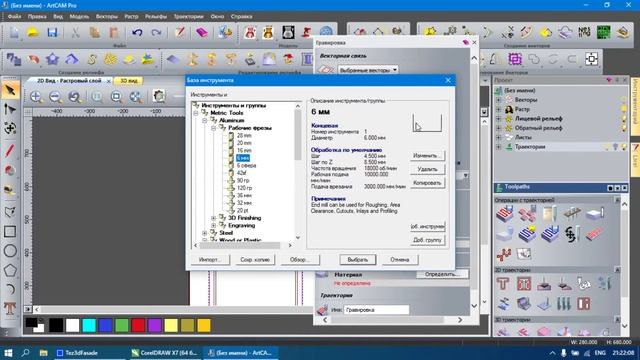Pick the red color swatch

(138, 325)
